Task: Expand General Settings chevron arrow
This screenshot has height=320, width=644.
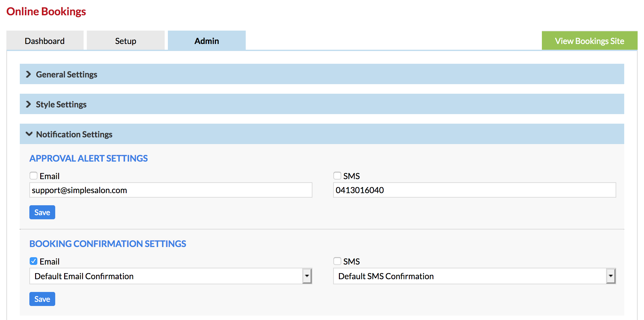Action: pos(28,74)
